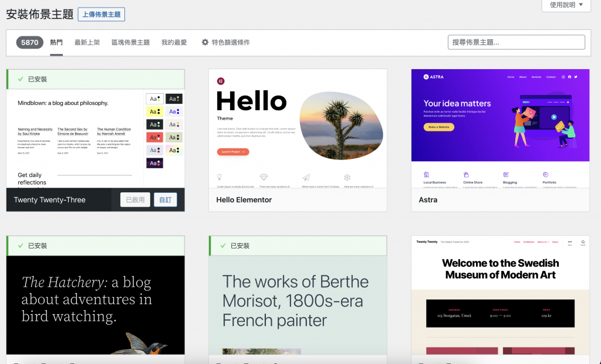601x364 pixels.
Task: Click the Make a Website button in Astra preview
Action: [x=439, y=127]
